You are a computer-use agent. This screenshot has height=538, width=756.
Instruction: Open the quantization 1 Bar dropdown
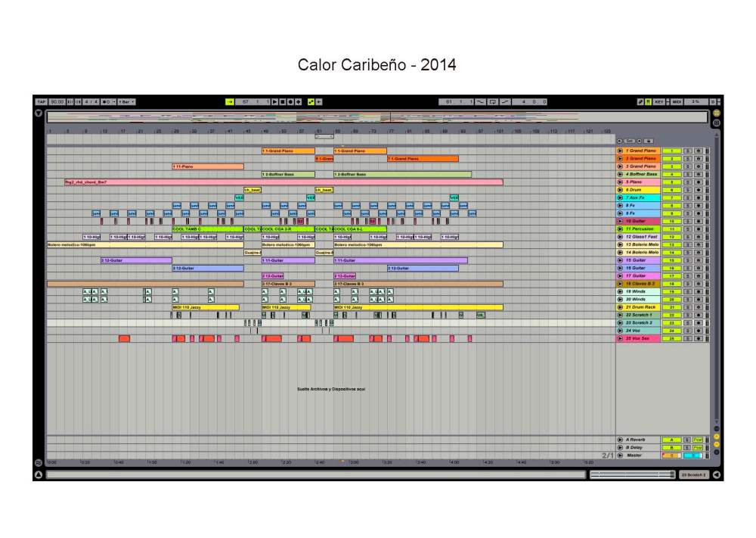pyautogui.click(x=128, y=101)
